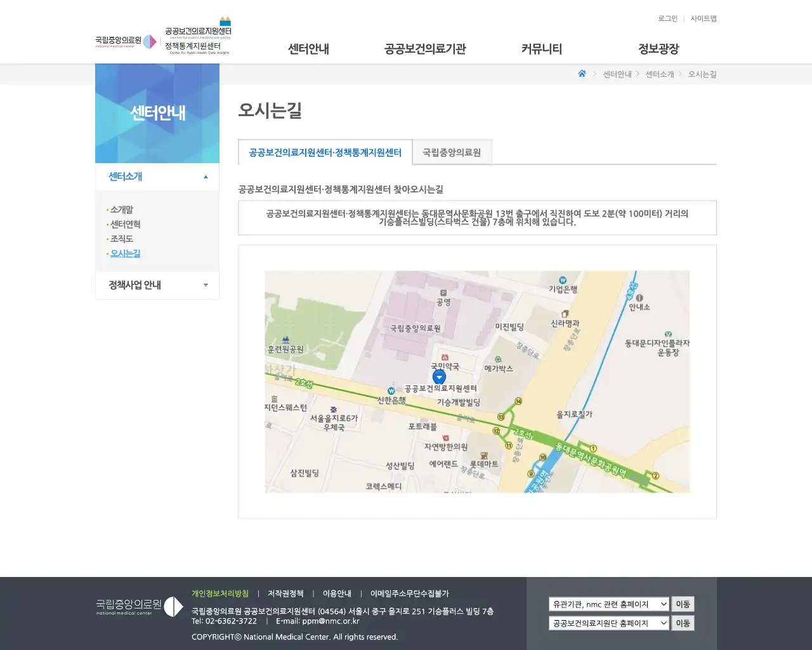Click the information icon beside 안내소 on the map
Viewport: 812px width, 650px height.
tap(639, 297)
